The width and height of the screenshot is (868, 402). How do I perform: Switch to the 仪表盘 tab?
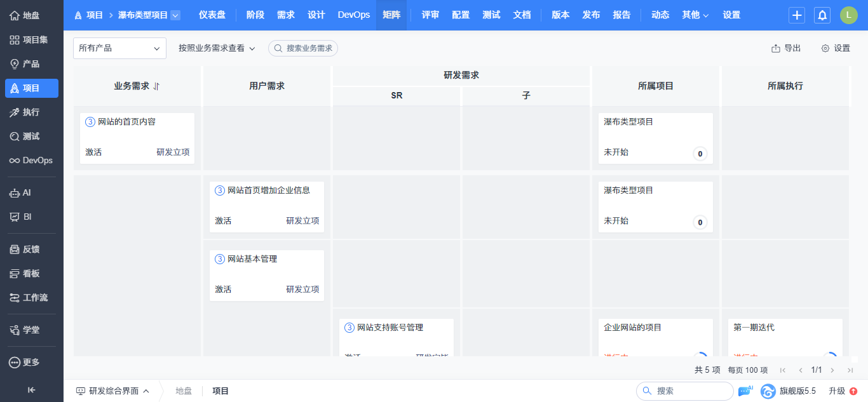pyautogui.click(x=212, y=15)
